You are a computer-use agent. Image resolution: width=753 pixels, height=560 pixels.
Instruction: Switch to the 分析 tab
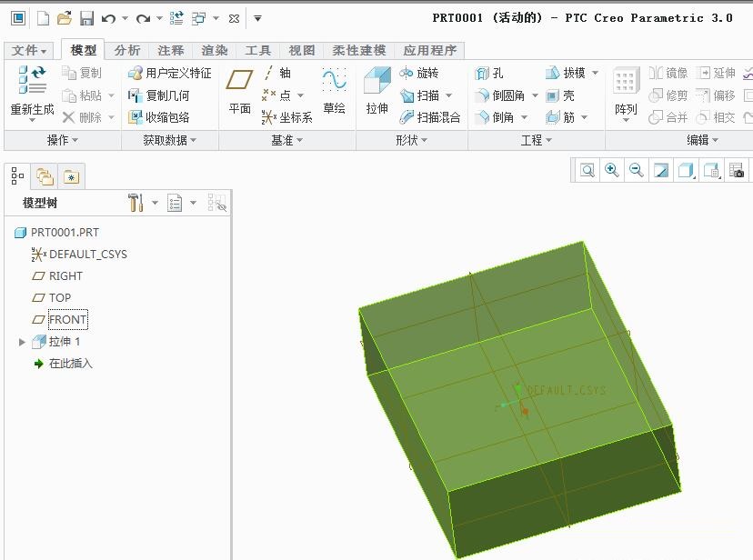(127, 50)
